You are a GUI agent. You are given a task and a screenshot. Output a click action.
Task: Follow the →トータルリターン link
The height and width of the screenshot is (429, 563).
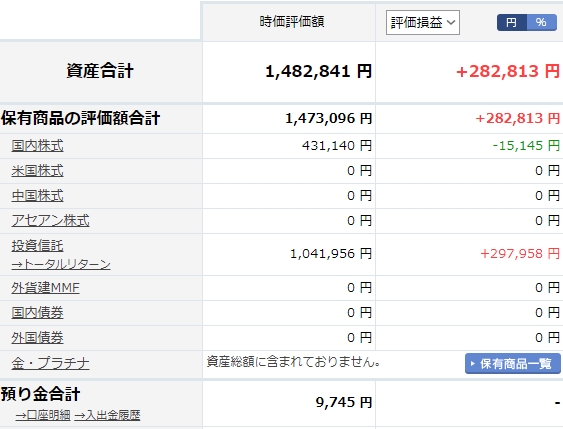(x=61, y=265)
